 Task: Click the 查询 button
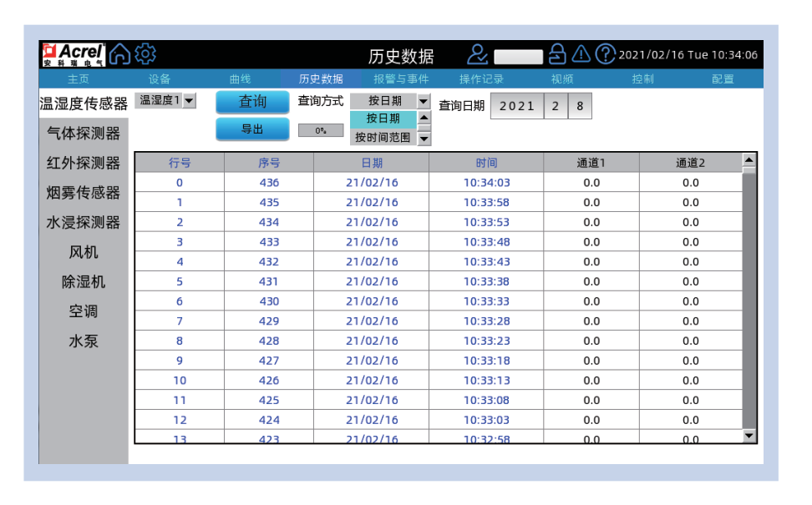click(252, 102)
